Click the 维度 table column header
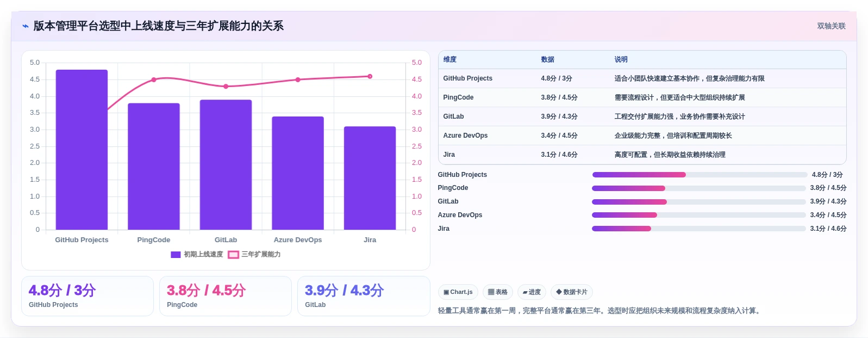 449,59
